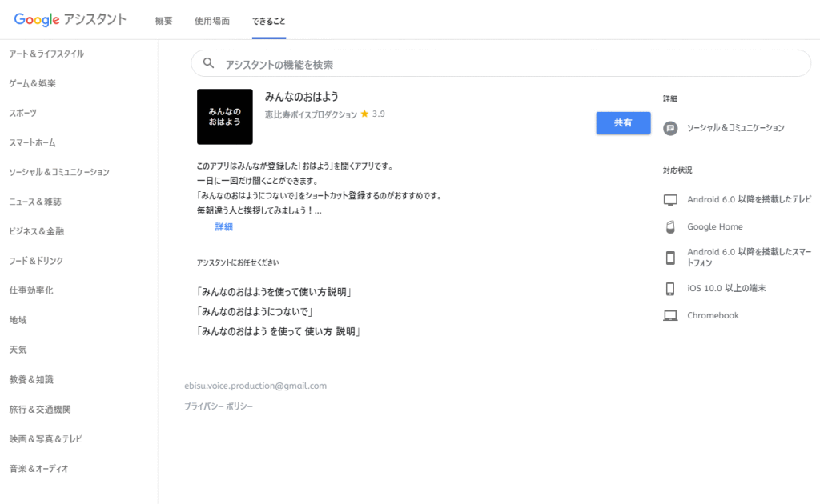Viewport: 820px width, 504px height.
Task: Focus the アシスタントの機能を検索 search field
Action: pos(501,64)
